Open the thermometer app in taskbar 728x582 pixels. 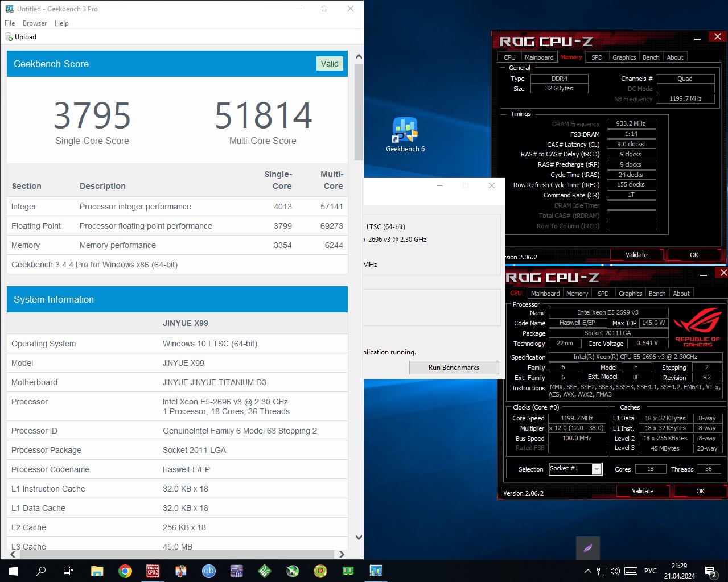[181, 571]
